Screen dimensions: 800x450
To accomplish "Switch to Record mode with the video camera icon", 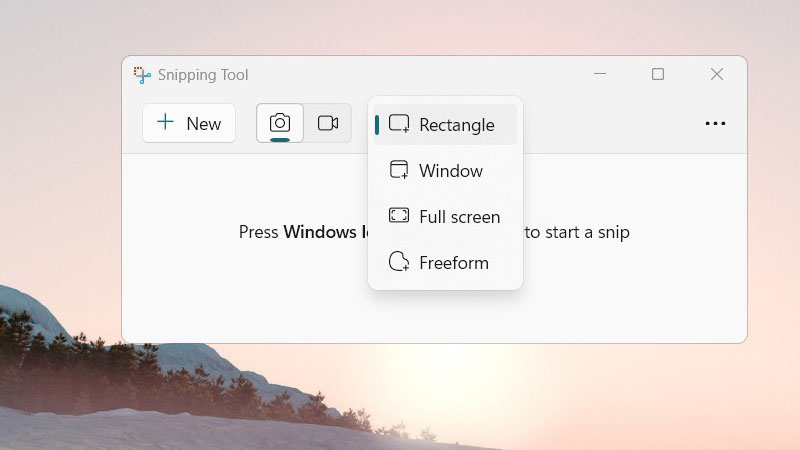I will click(x=328, y=123).
